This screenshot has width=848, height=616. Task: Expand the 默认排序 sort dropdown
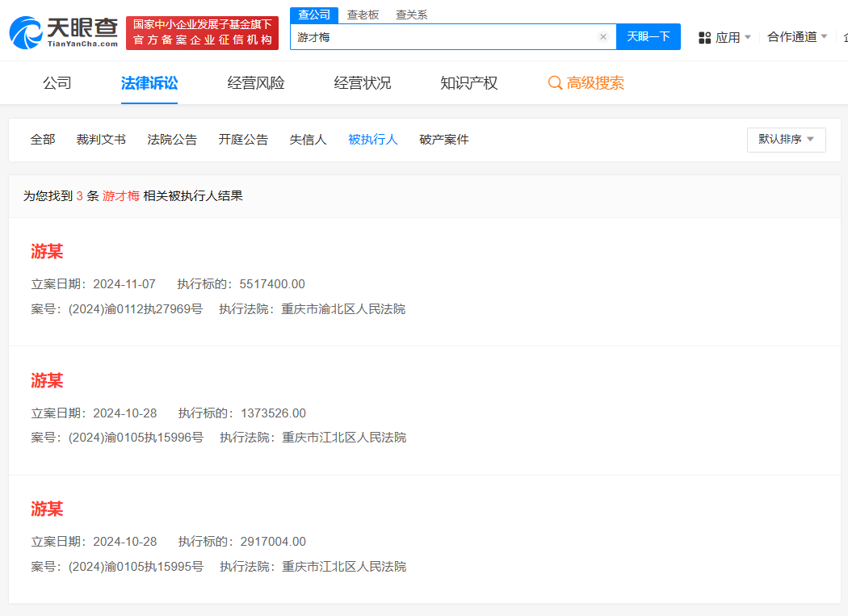click(786, 140)
